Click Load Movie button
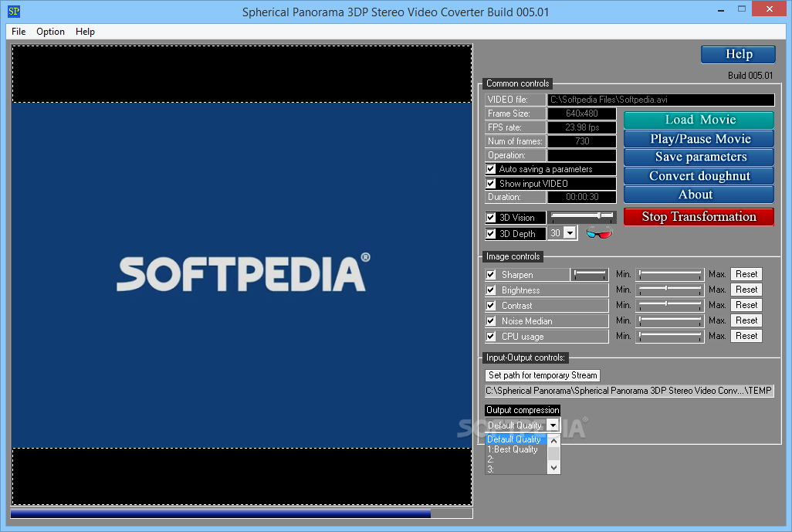Image resolution: width=792 pixels, height=532 pixels. [699, 120]
